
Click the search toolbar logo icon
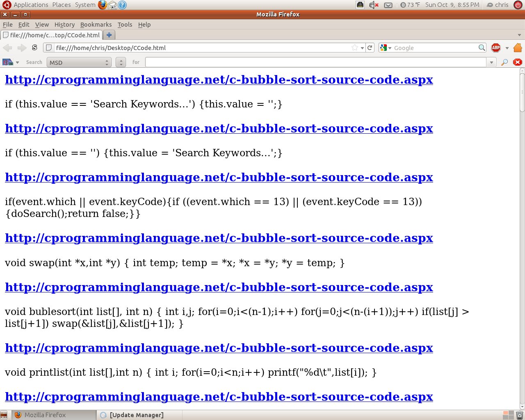coord(8,62)
